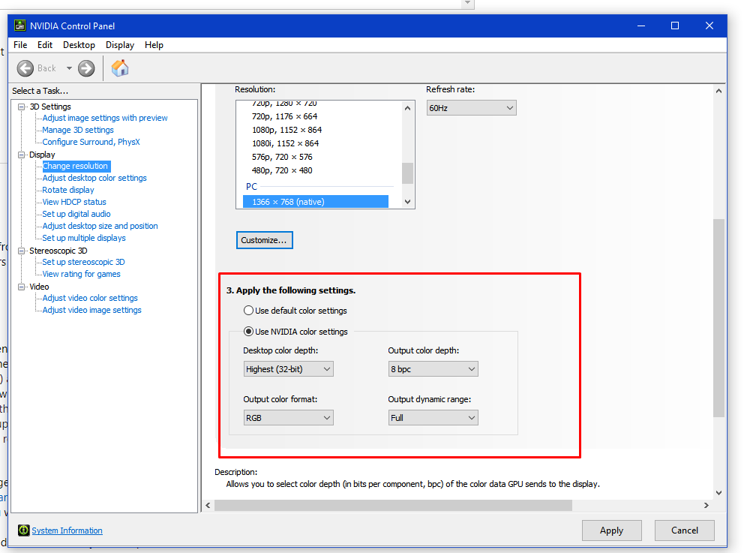This screenshot has width=756, height=553.
Task: Select 480p, 720 × 480 resolution
Action: [282, 170]
